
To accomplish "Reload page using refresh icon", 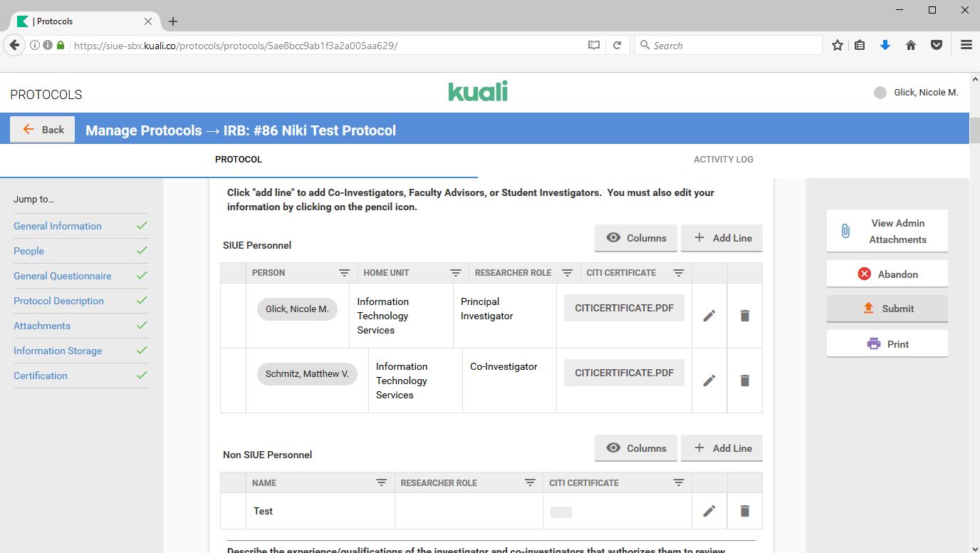I will point(617,45).
